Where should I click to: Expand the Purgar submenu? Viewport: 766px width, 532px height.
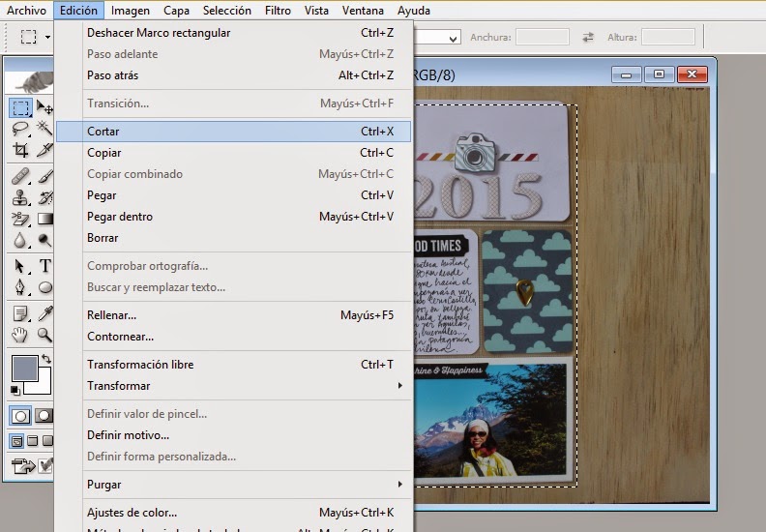click(400, 485)
